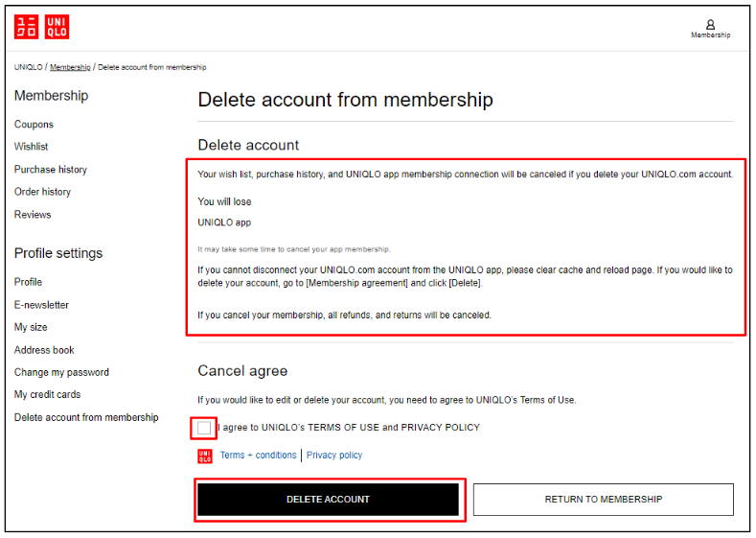756x538 pixels.
Task: Click Return to Membership button
Action: 603,499
